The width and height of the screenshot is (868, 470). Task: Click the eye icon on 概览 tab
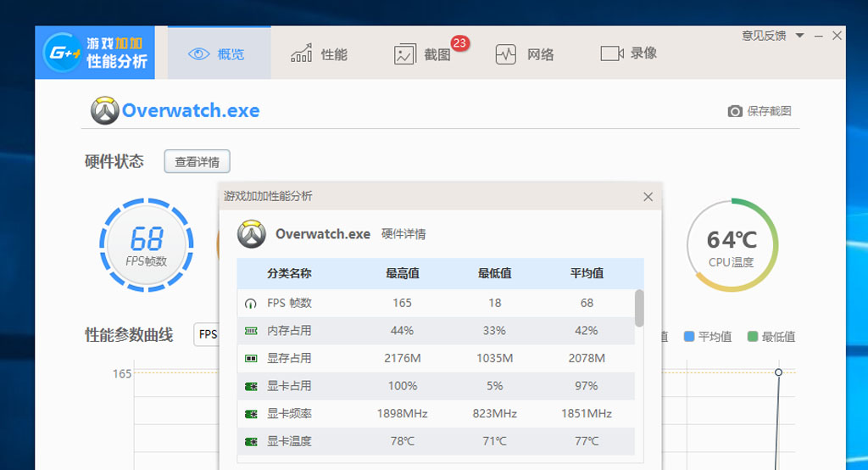(198, 53)
